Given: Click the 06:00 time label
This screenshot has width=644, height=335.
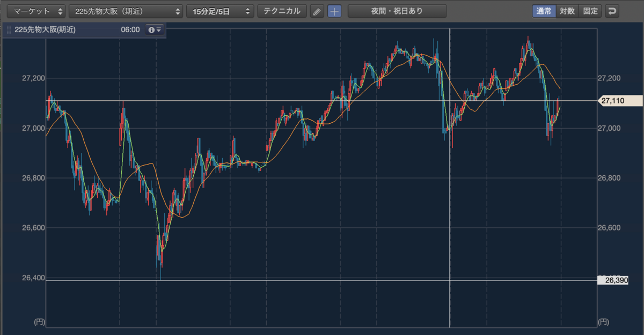Looking at the screenshot, I should 130,30.
